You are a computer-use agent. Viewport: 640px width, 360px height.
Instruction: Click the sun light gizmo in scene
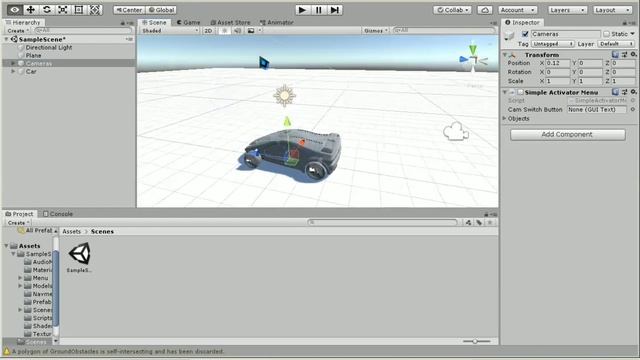click(284, 96)
